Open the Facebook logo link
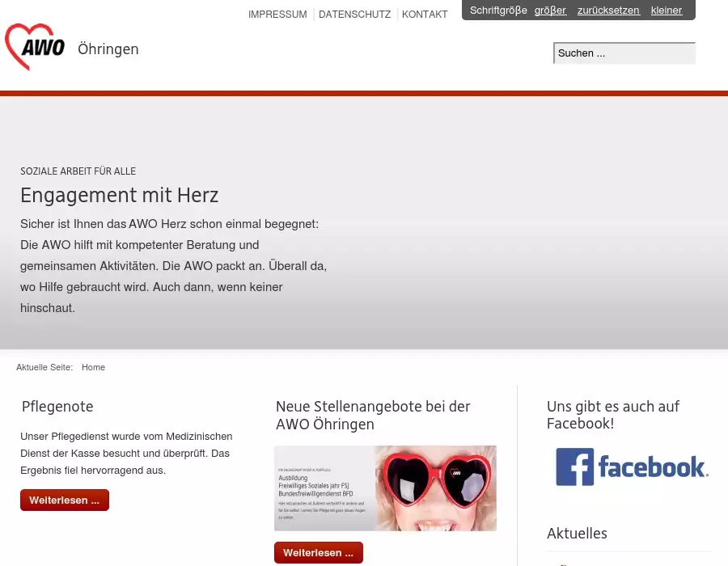 click(631, 467)
